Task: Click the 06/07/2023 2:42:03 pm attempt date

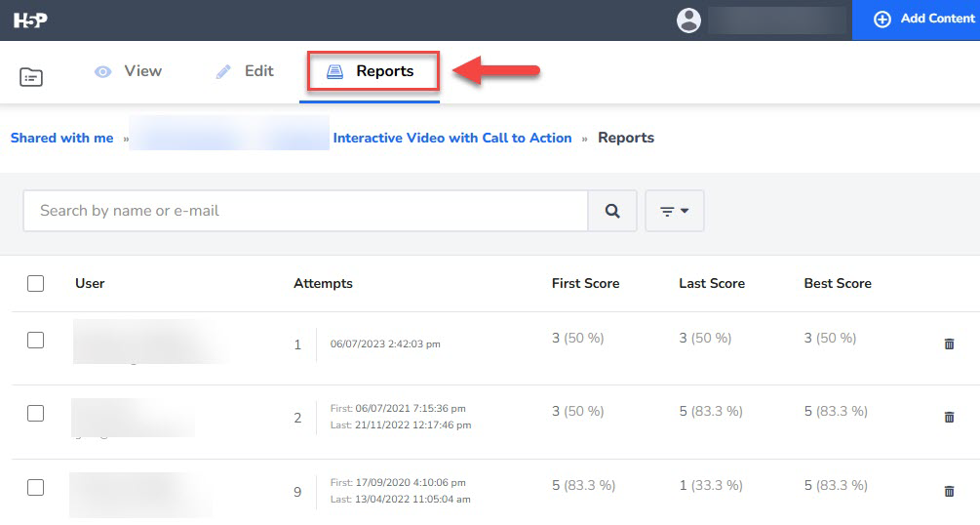Action: 385,344
